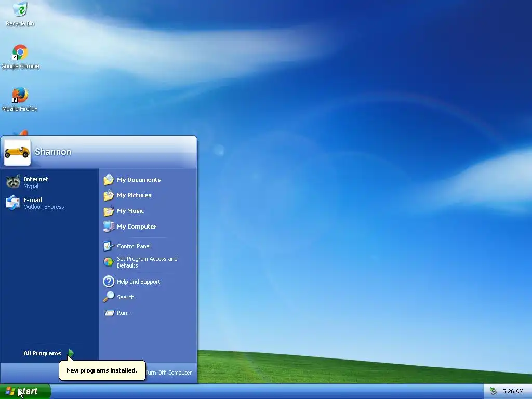
Task: Open the Control Panel icon
Action: point(109,246)
